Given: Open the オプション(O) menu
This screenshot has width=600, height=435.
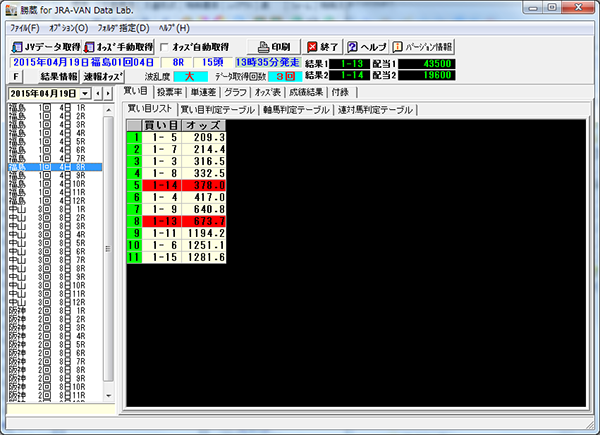Looking at the screenshot, I should click(x=68, y=28).
